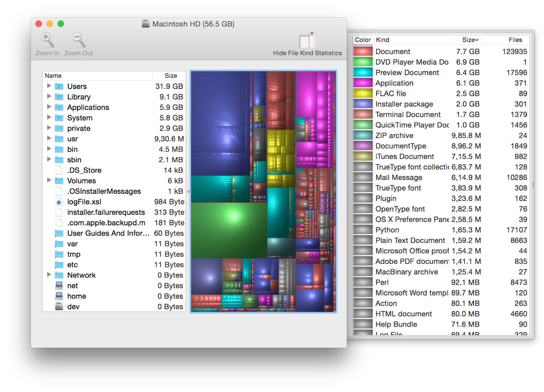Expand the Library folder tree arrow
544x392 pixels.
click(49, 97)
